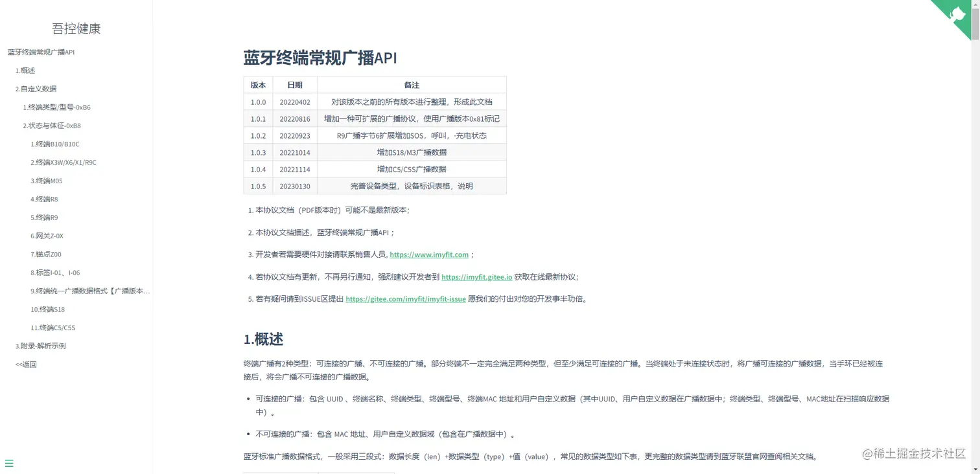This screenshot has height=474, width=980.
Task: Click date cell 20221014
Action: coord(295,152)
